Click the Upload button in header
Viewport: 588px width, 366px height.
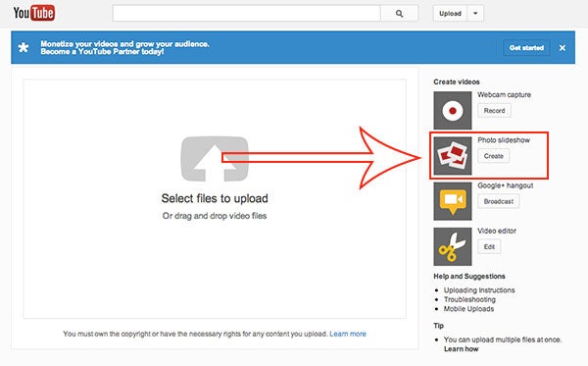pyautogui.click(x=450, y=14)
